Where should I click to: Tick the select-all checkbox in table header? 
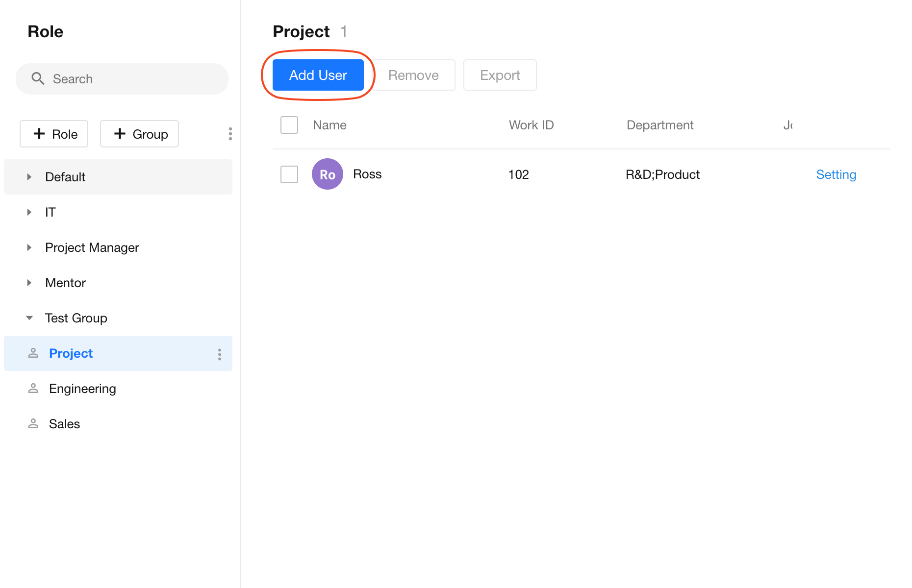(x=289, y=125)
